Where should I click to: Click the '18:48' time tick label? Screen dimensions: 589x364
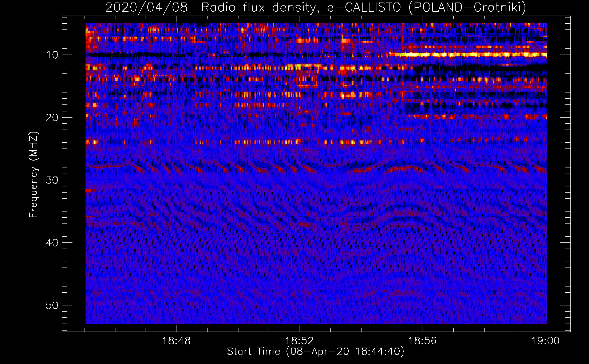pyautogui.click(x=177, y=341)
